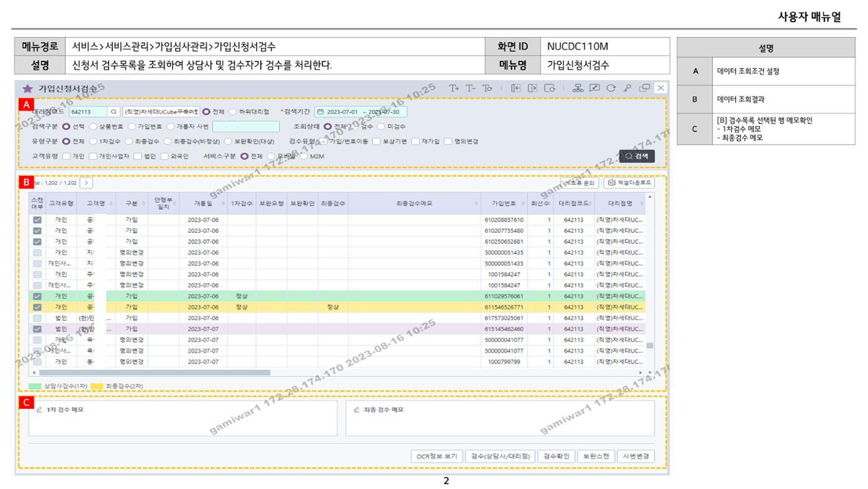
Task: Decrease text size with the T- icon
Action: [x=471, y=88]
